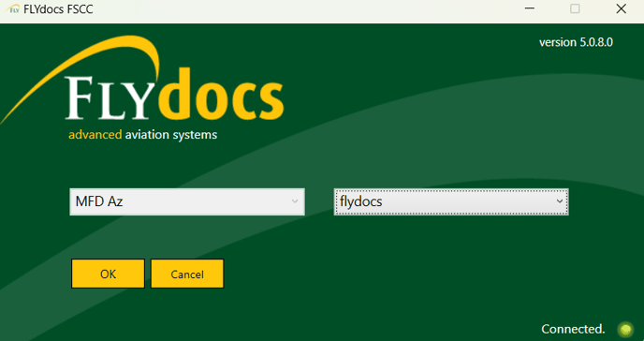The image size is (644, 341).
Task: Click the FLYdocs app icon in title bar
Action: click(14, 9)
